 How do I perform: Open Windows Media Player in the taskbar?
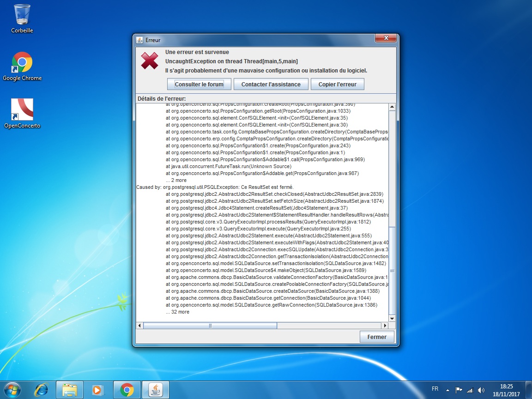(x=98, y=390)
